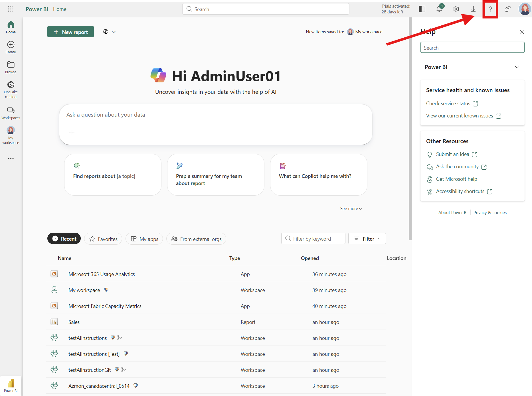The width and height of the screenshot is (532, 396).
Task: Click the Filter by keyword field
Action: tap(313, 239)
